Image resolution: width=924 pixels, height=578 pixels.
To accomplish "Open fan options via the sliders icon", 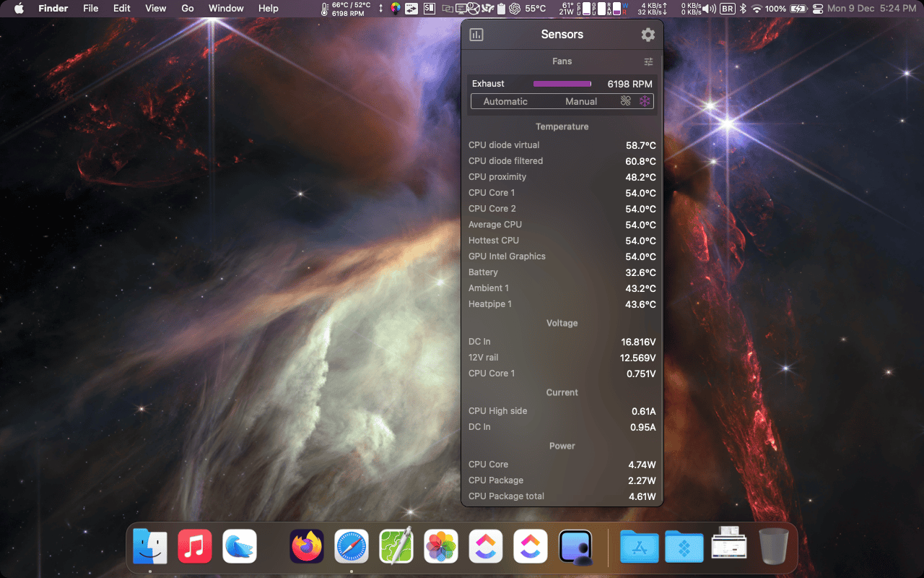I will click(648, 61).
